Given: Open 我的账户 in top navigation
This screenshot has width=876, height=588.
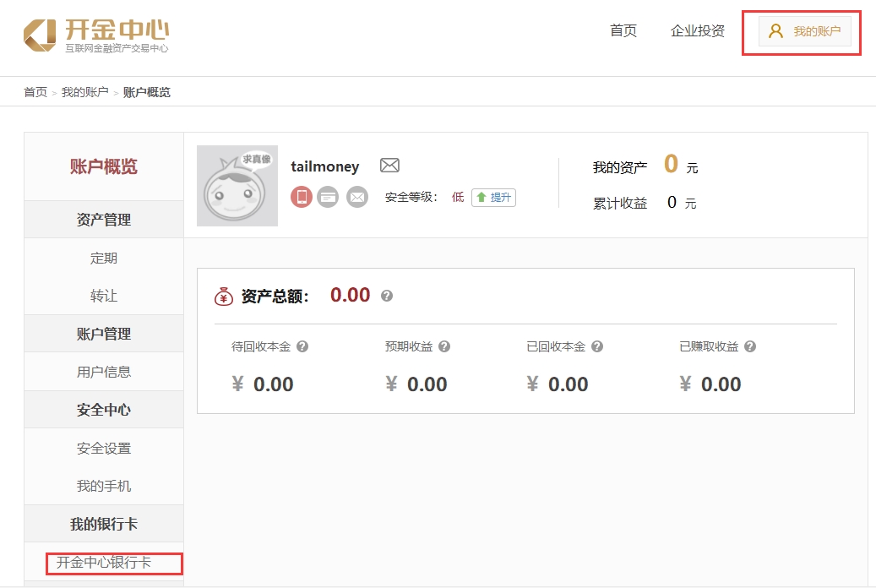Looking at the screenshot, I should pos(805,31).
